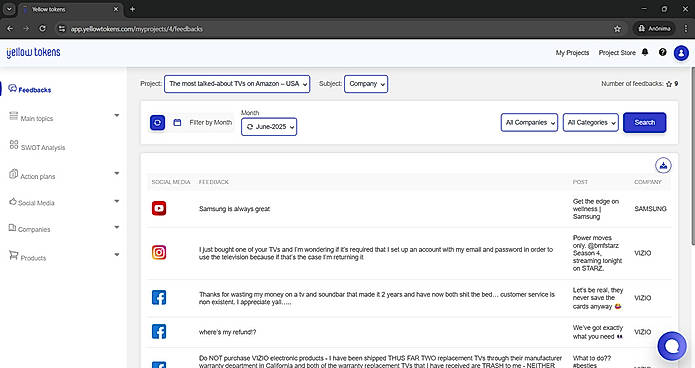This screenshot has width=695, height=368.
Task: Open the help question mark icon
Action: pos(662,52)
